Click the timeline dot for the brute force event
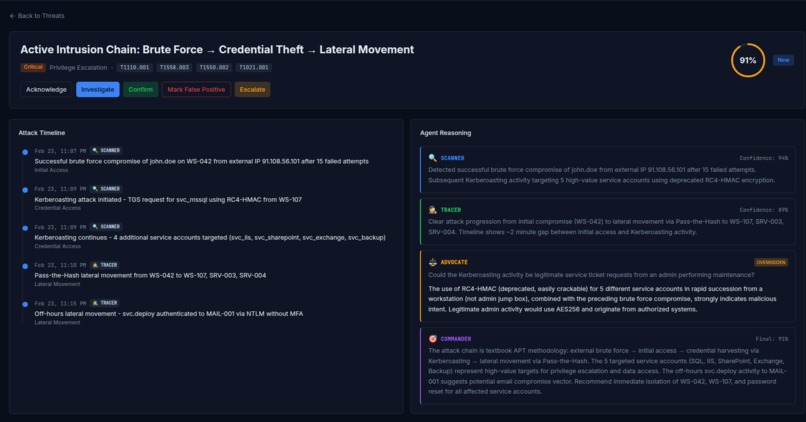Viewport: 806px width, 422px height. [x=25, y=152]
